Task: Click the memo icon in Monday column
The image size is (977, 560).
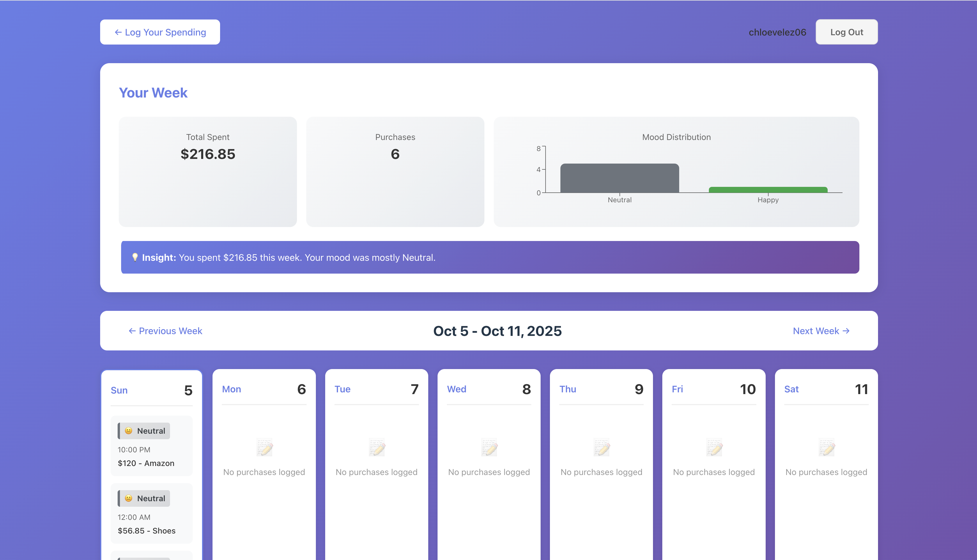Action: click(264, 448)
